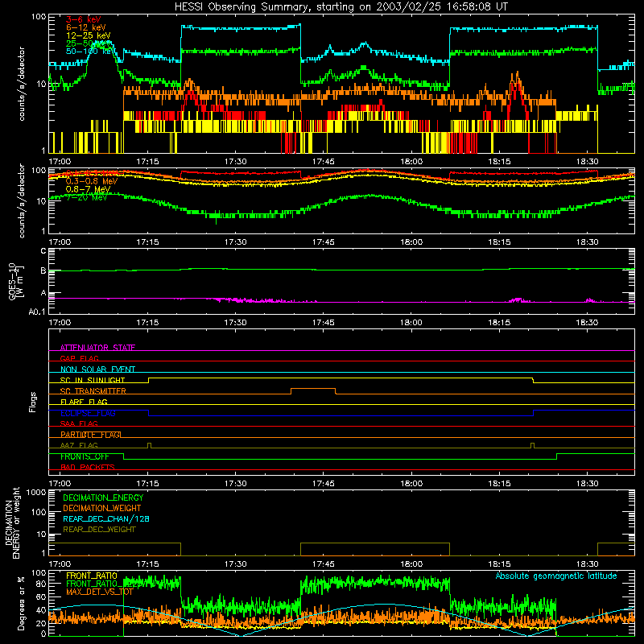
Task: Select the PARTICLE_FLAG label
Action: 90,435
